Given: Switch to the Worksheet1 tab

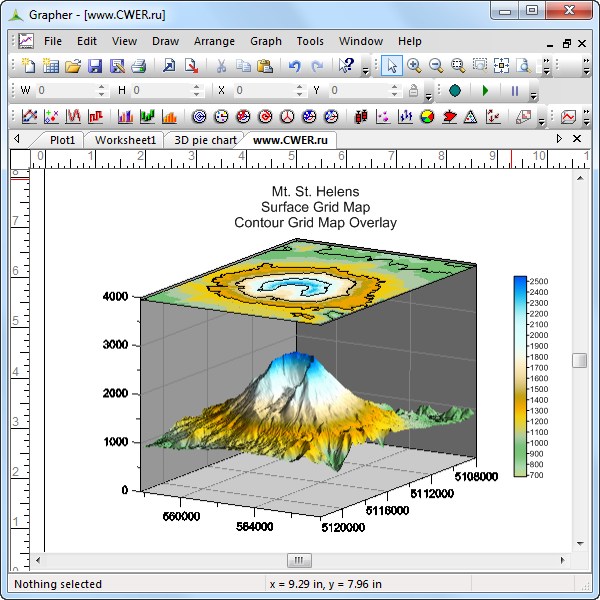Looking at the screenshot, I should pos(125,140).
